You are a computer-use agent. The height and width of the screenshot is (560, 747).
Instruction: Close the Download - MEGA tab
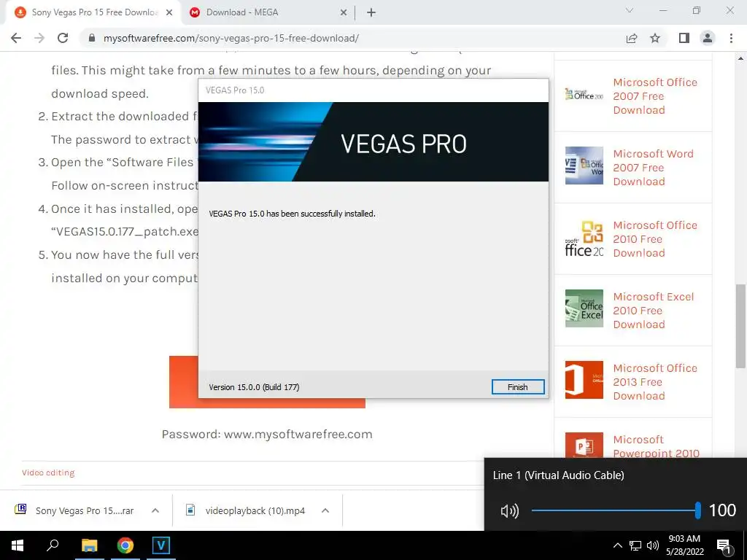tap(344, 13)
